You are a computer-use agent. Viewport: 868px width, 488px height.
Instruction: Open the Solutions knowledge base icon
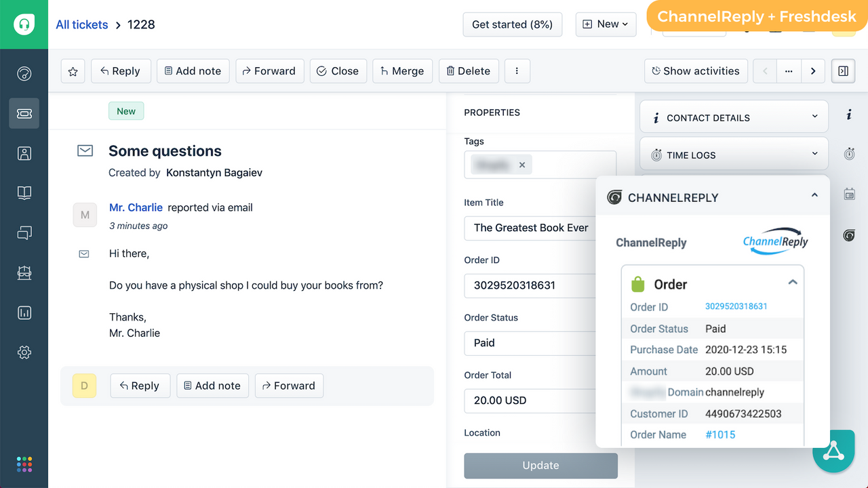pos(24,192)
